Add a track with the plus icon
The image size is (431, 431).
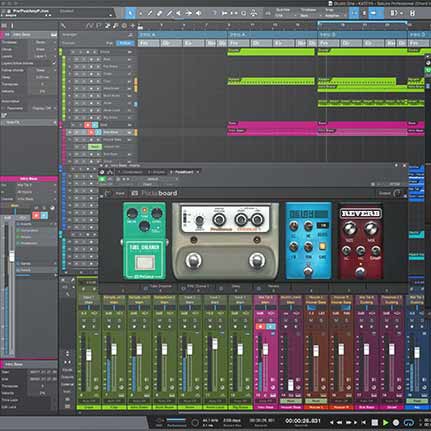tap(133, 26)
